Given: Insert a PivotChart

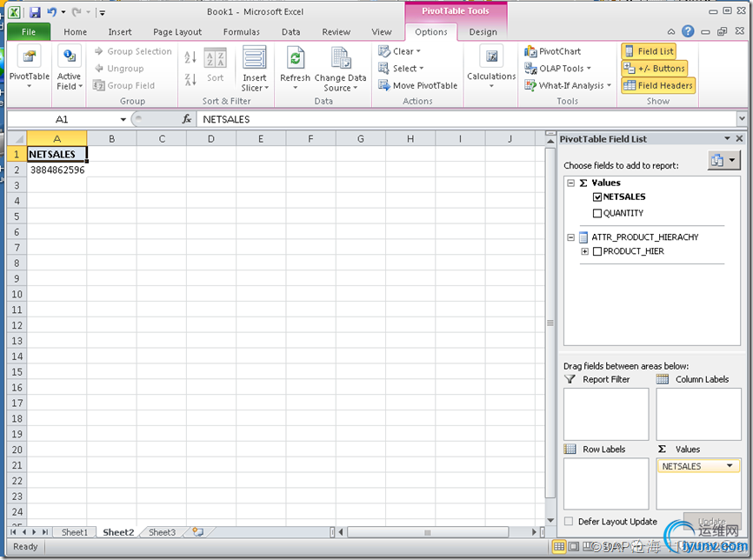Looking at the screenshot, I should [553, 51].
